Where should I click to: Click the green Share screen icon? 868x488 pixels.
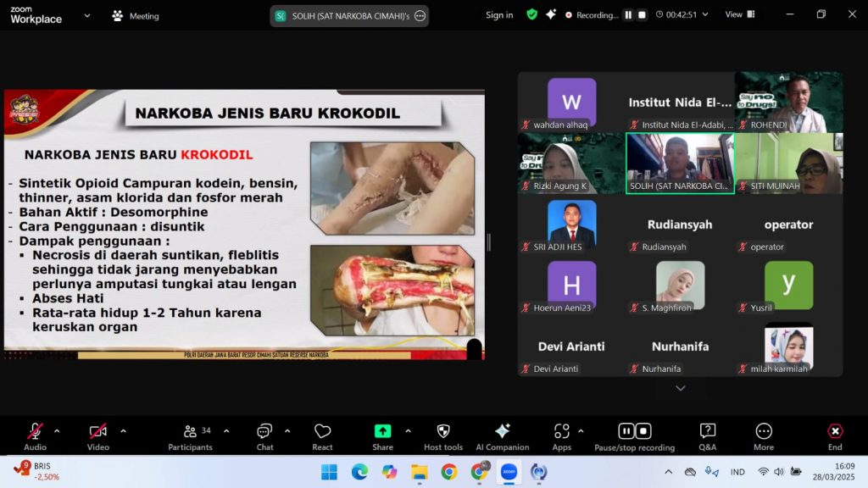click(382, 431)
